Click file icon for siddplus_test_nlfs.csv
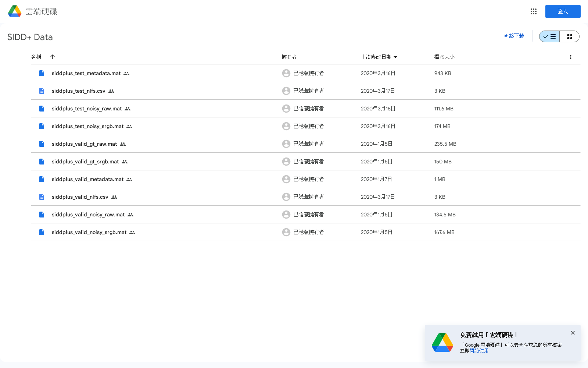Screen dimensions: 588x368 pyautogui.click(x=42, y=91)
